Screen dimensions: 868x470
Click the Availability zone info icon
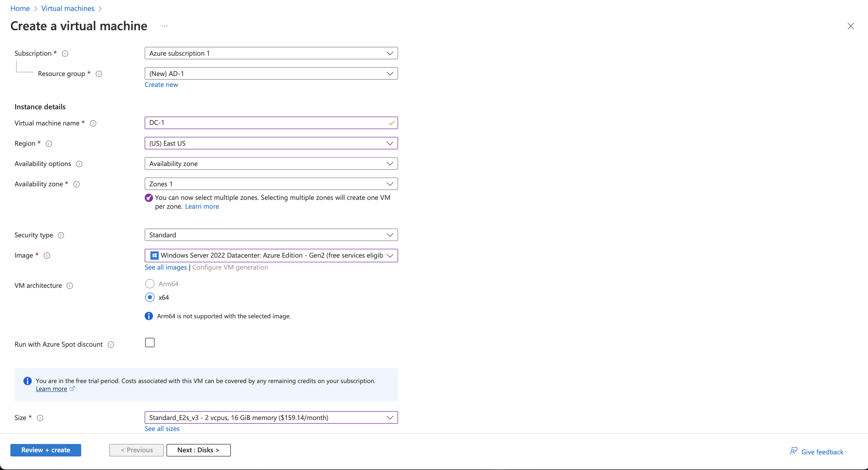point(76,184)
